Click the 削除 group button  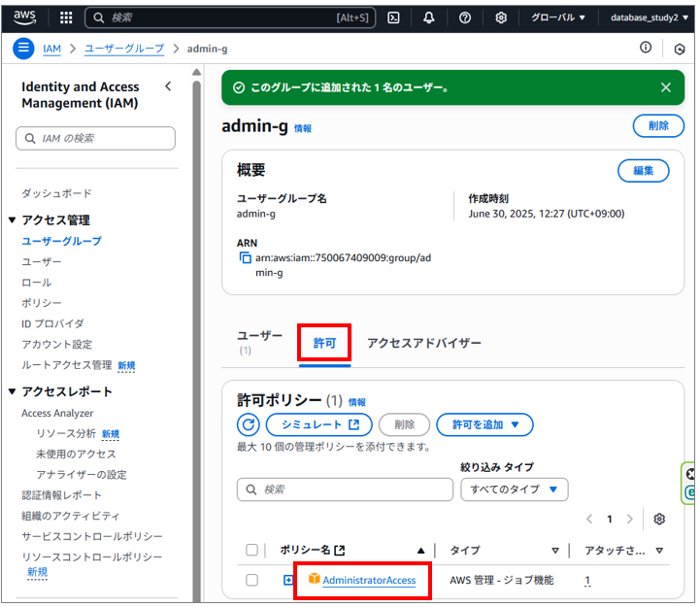tap(658, 126)
